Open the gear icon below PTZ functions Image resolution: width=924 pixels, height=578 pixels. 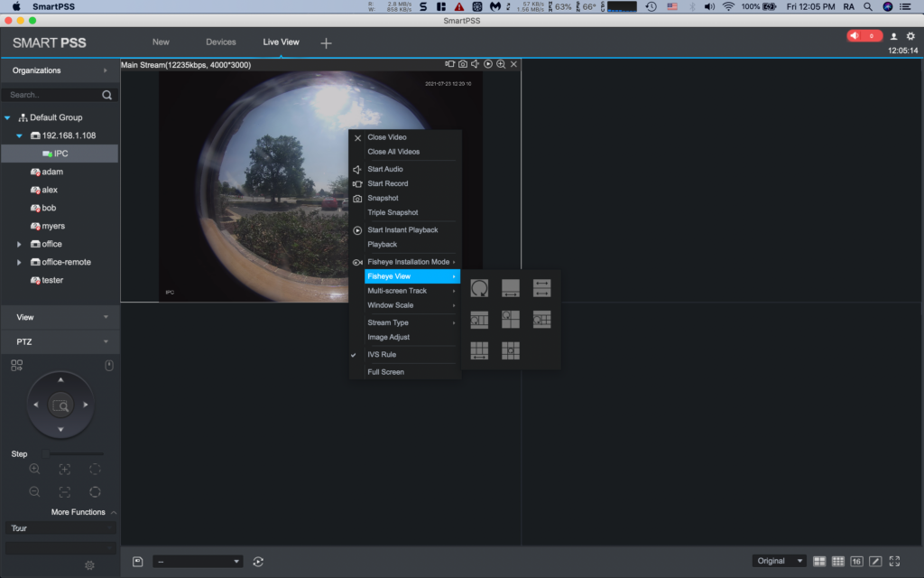(x=89, y=565)
